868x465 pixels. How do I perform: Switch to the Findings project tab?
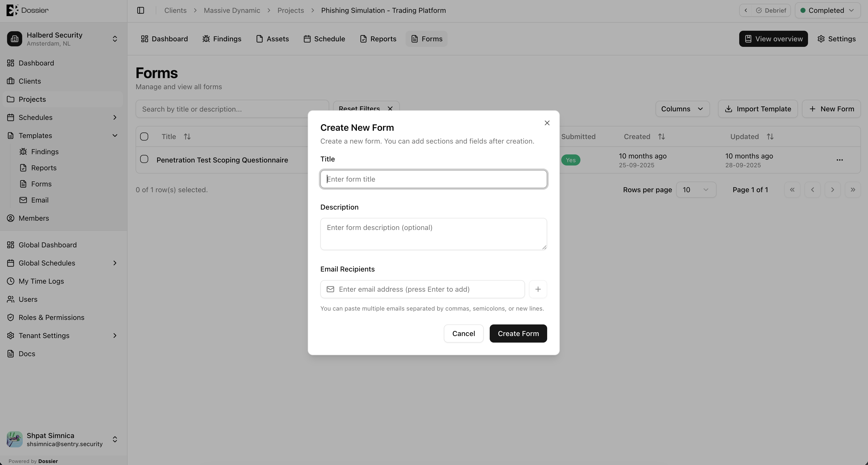222,39
